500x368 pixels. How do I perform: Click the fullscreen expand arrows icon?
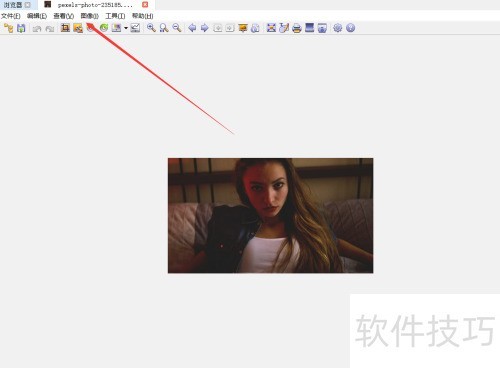point(271,28)
